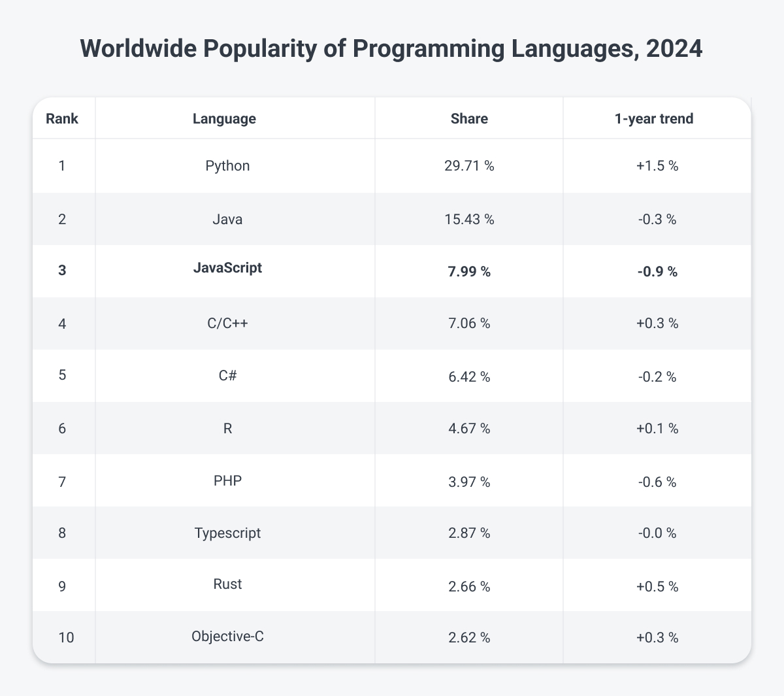The height and width of the screenshot is (696, 784).
Task: Select the JavaScript row
Action: [227, 268]
